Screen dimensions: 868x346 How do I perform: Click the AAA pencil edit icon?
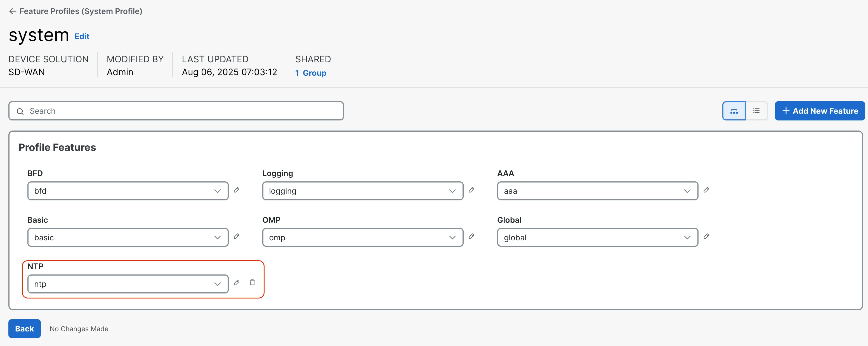coord(706,190)
